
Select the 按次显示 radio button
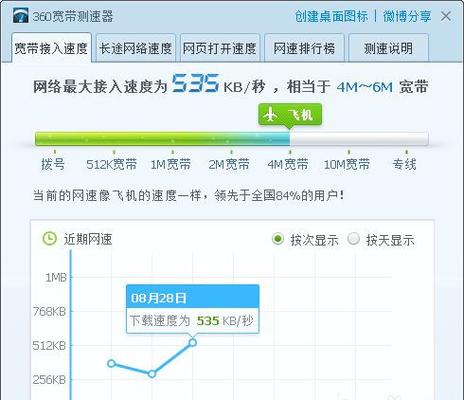(x=278, y=239)
